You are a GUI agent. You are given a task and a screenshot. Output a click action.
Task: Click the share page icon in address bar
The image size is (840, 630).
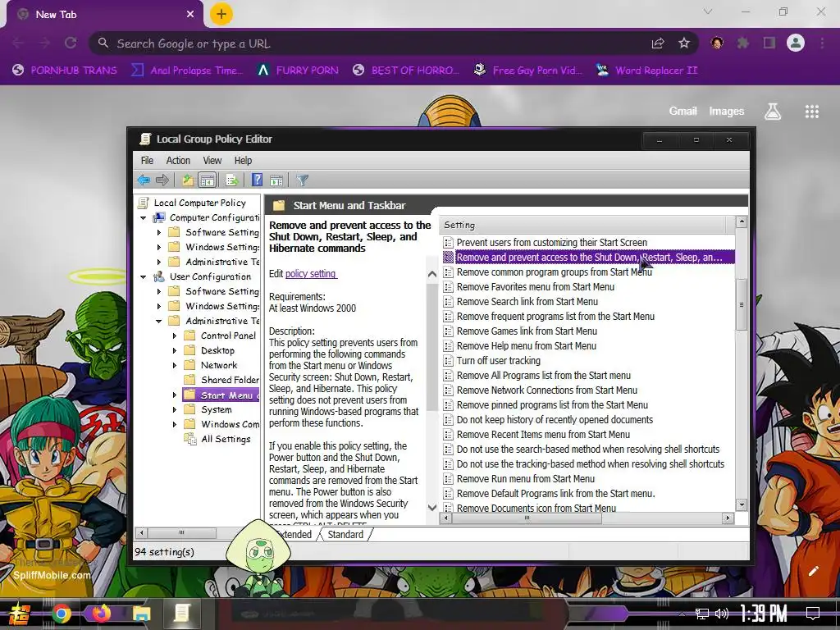point(658,43)
